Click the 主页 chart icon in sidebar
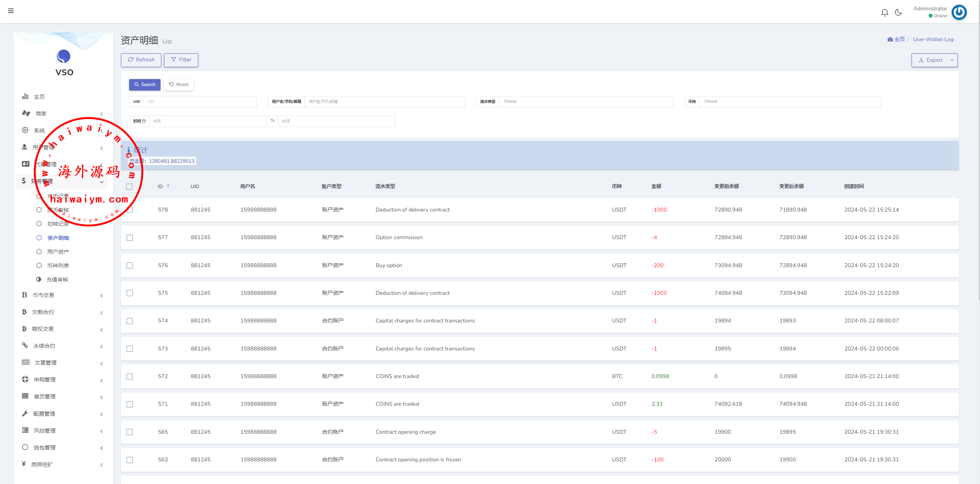The image size is (980, 484). [x=25, y=96]
